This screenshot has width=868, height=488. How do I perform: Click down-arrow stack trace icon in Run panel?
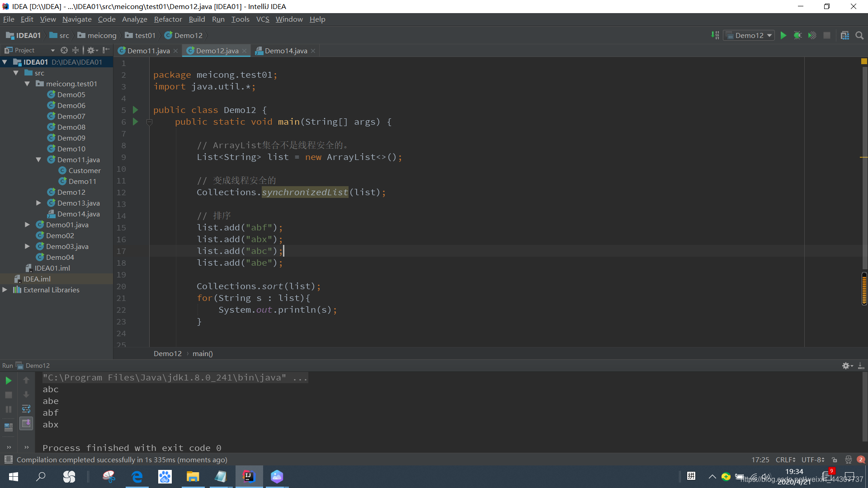[x=26, y=395]
